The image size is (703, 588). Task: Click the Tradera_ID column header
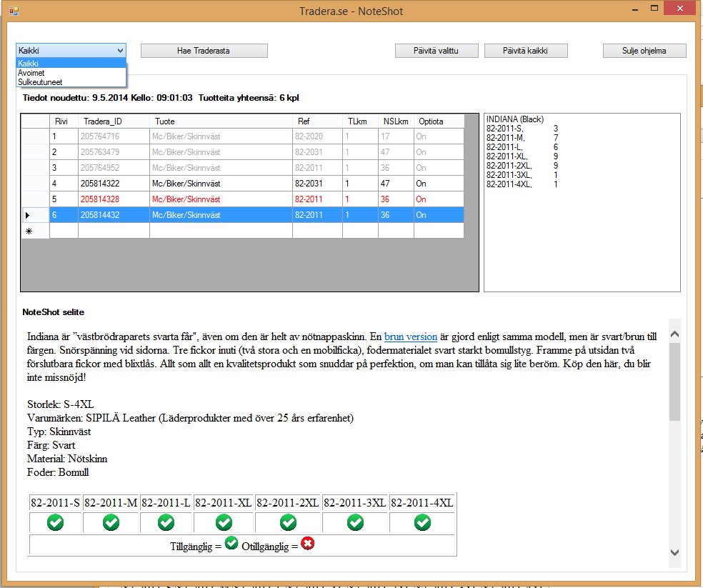[114, 121]
